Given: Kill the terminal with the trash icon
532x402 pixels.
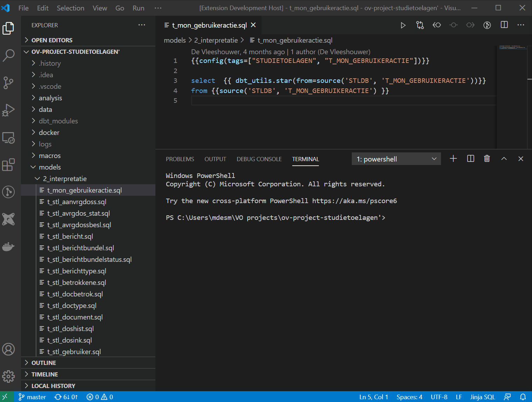Looking at the screenshot, I should tap(486, 158).
